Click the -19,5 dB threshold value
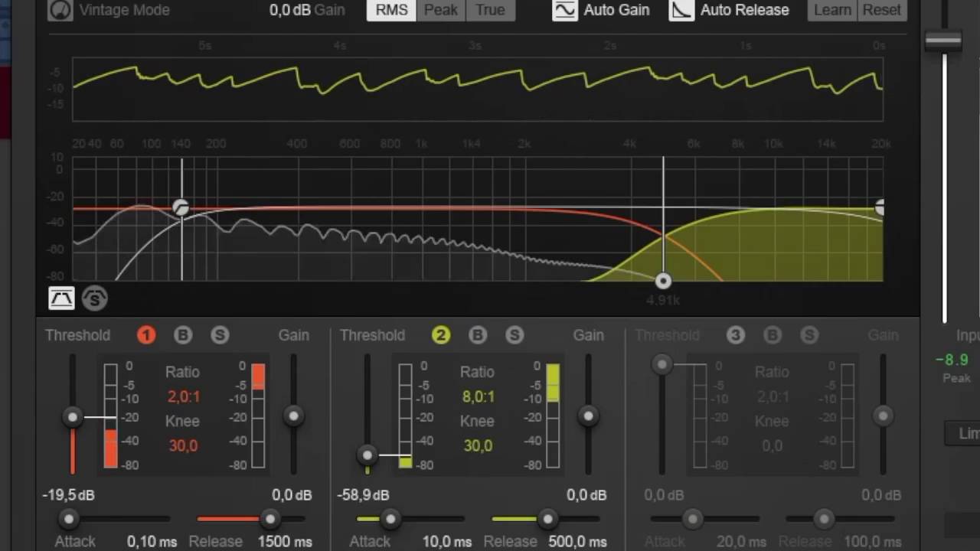 68,495
